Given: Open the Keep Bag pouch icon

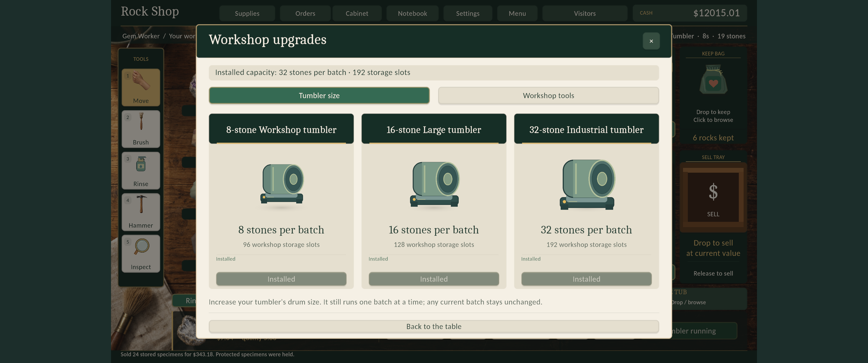Looking at the screenshot, I should click(713, 80).
